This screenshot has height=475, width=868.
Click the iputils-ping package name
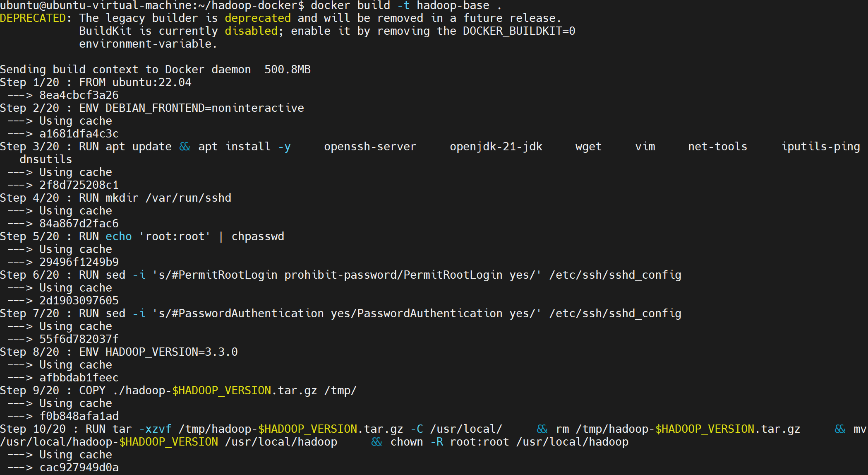tap(820, 147)
